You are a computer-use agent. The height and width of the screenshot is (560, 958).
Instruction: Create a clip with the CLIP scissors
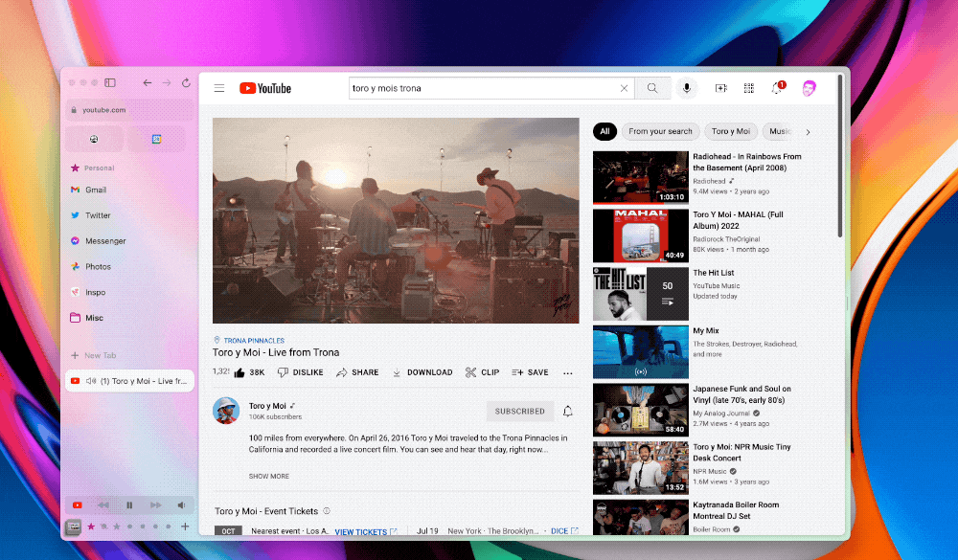[x=482, y=372]
